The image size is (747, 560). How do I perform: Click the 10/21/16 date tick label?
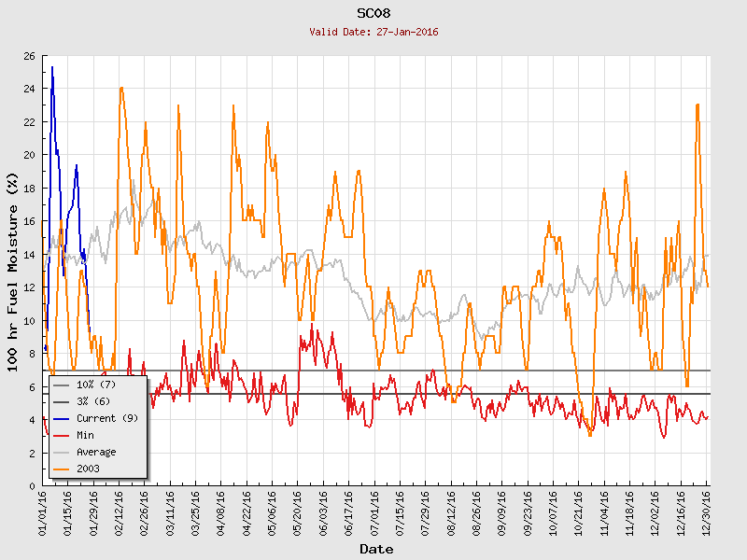(x=579, y=512)
